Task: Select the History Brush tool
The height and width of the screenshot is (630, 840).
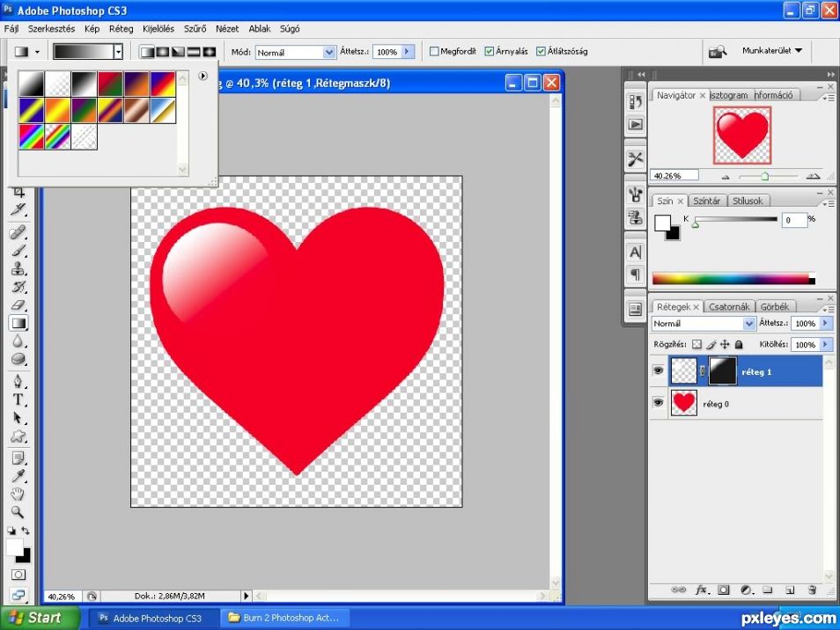Action: [18, 287]
